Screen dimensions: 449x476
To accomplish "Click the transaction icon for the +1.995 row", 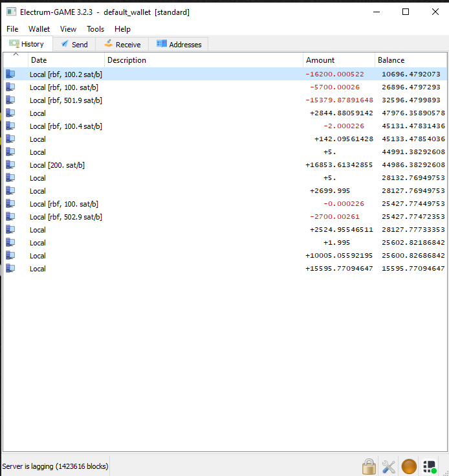I will pyautogui.click(x=10, y=243).
